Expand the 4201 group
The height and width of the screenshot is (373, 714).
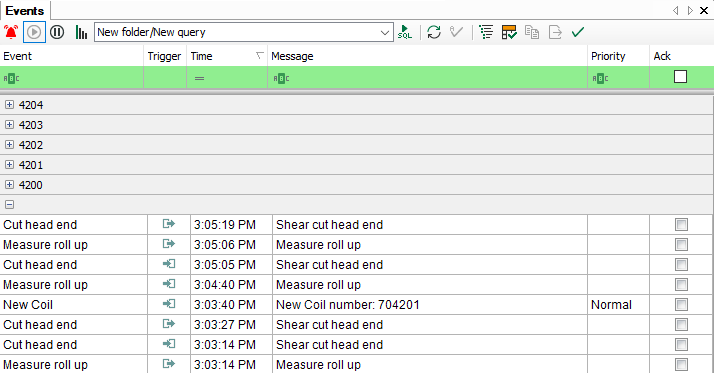coord(10,165)
